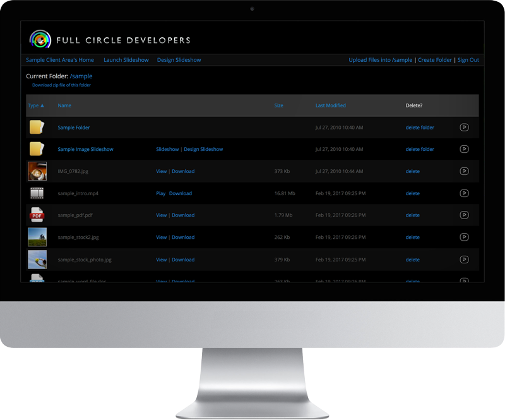Sign Out of the client area
This screenshot has height=420, width=505.
click(468, 60)
